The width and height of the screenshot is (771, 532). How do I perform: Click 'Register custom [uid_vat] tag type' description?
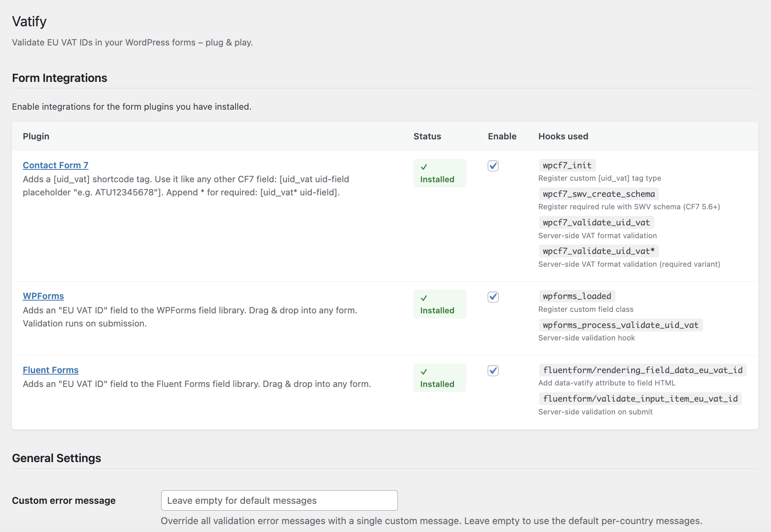(x=600, y=178)
